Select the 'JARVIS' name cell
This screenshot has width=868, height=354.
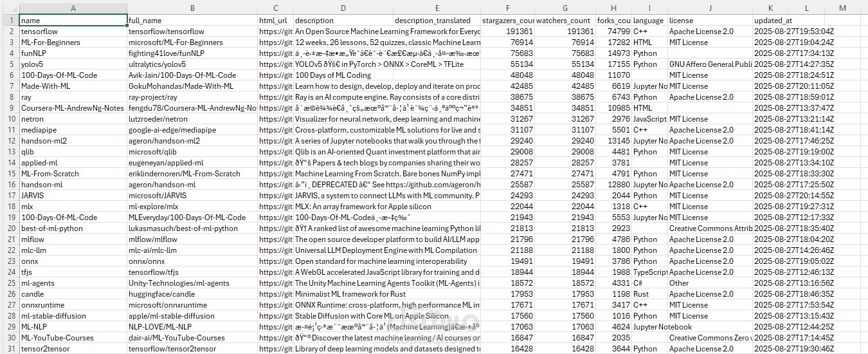73,196
